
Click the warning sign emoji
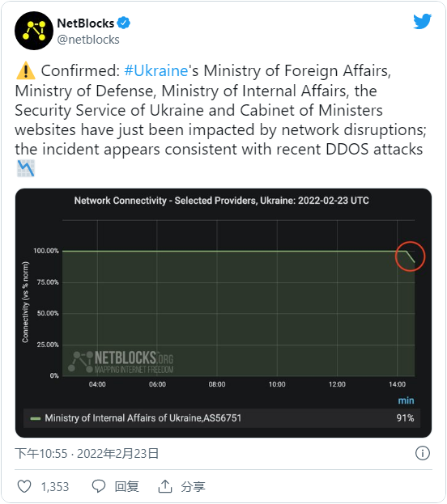(25, 70)
